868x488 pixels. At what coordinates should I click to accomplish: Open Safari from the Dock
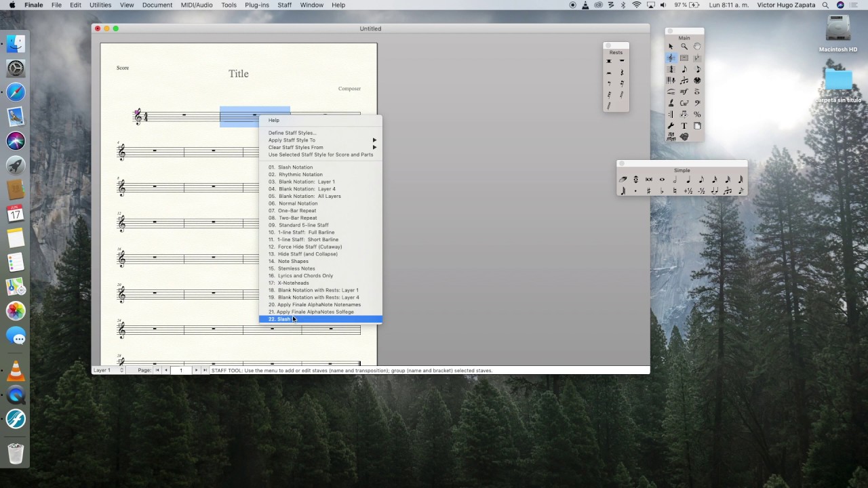(16, 92)
